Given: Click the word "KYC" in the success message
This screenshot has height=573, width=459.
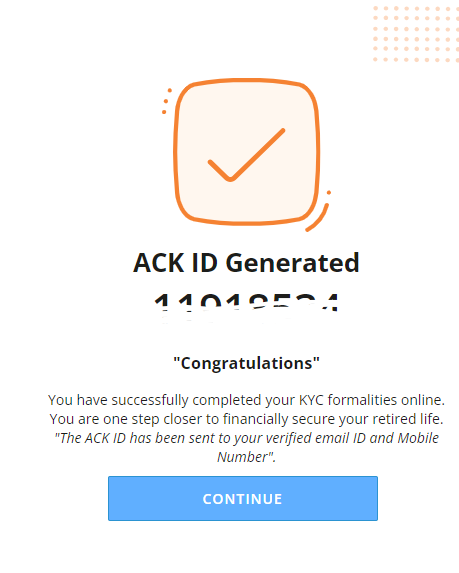Looking at the screenshot, I should pos(311,400).
